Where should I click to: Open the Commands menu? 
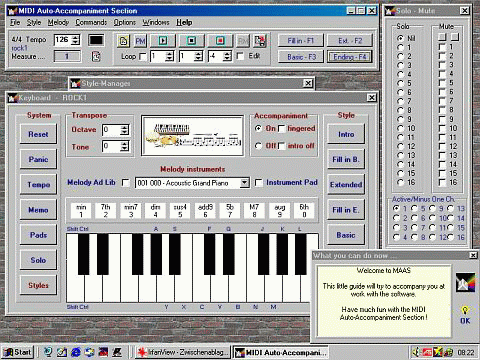tap(91, 22)
